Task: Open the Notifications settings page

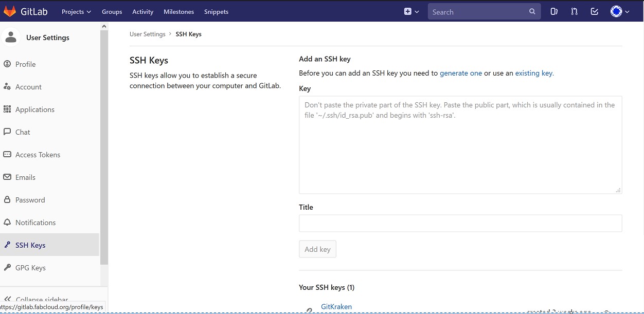Action: click(35, 223)
